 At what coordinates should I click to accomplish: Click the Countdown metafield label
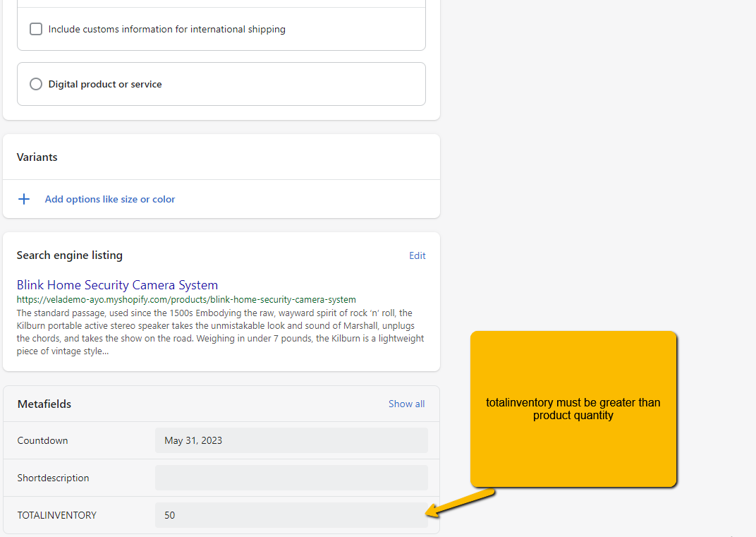click(x=43, y=440)
